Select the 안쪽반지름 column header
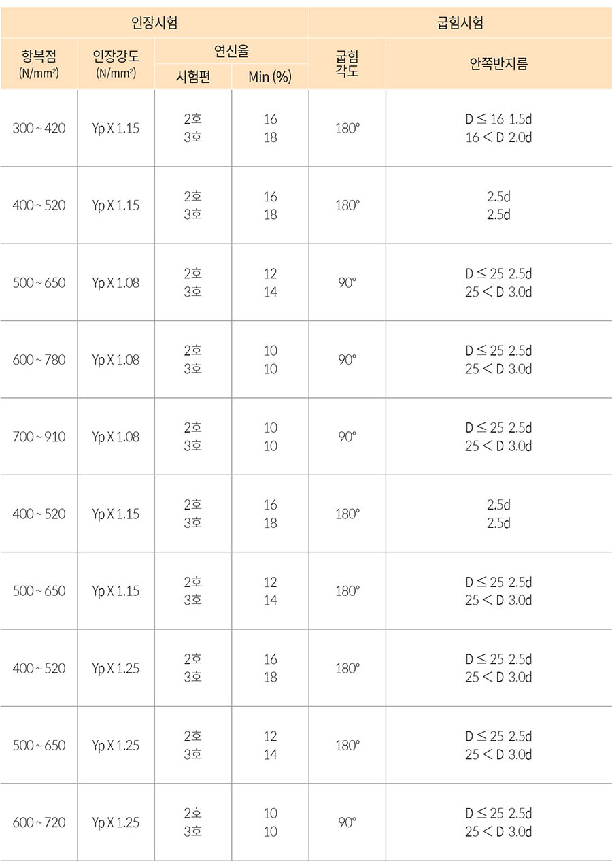Image resolution: width=612 pixels, height=868 pixels. coord(498,64)
